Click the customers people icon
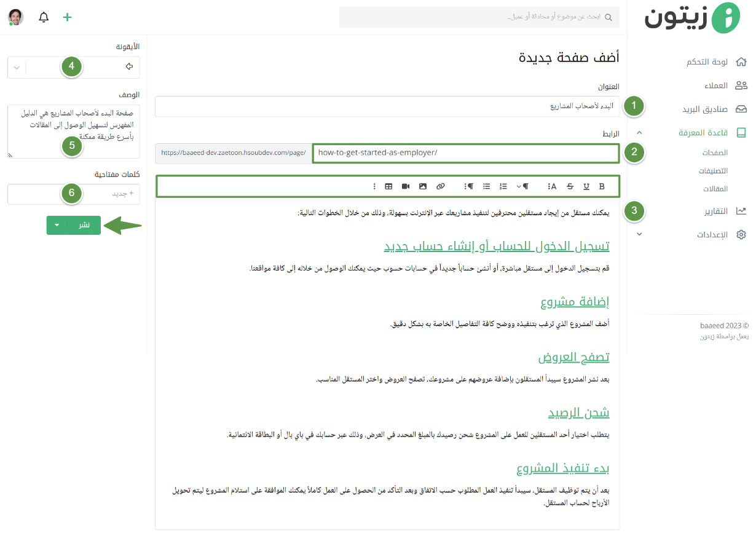756x541 pixels. tap(741, 85)
